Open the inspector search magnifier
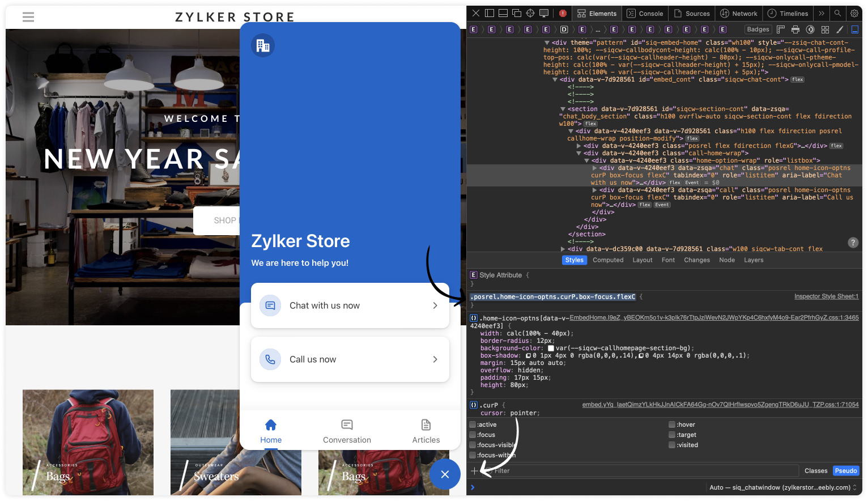Viewport: 868px width, 501px height. (x=837, y=13)
